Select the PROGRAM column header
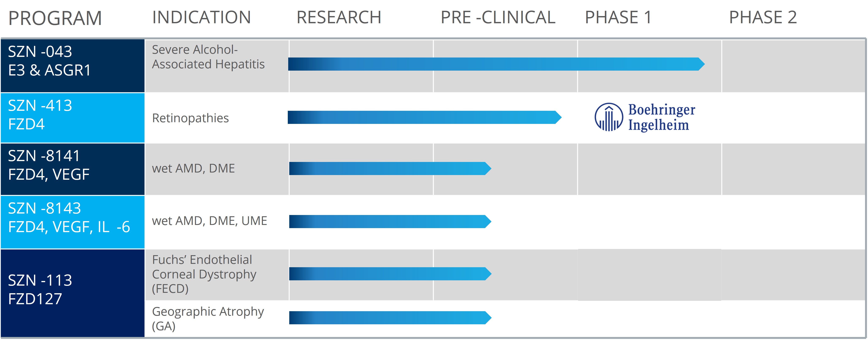Image resolution: width=868 pixels, height=341 pixels. coord(55,18)
